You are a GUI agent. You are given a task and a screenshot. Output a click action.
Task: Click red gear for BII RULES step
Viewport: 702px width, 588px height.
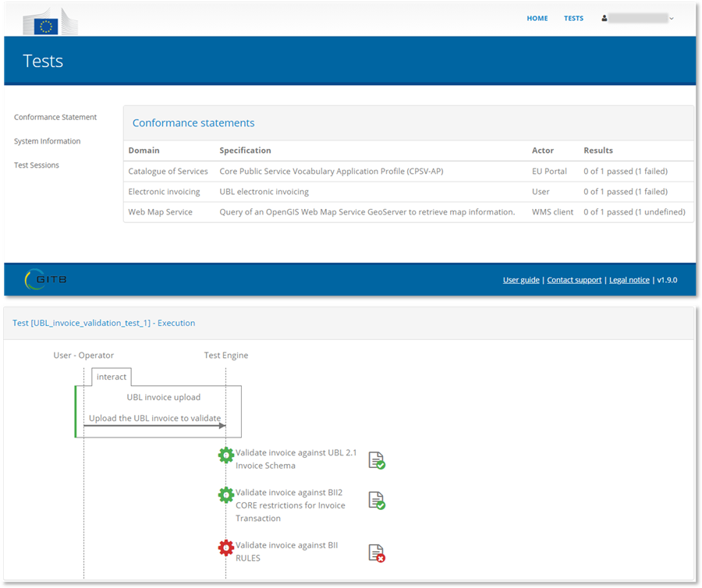pos(226,547)
